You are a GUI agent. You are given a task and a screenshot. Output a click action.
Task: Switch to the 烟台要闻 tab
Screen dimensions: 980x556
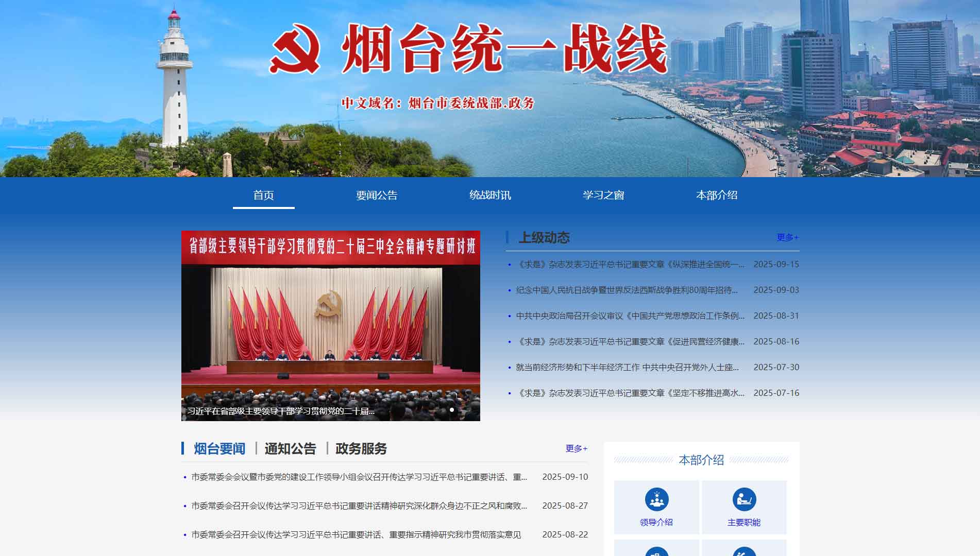(219, 449)
